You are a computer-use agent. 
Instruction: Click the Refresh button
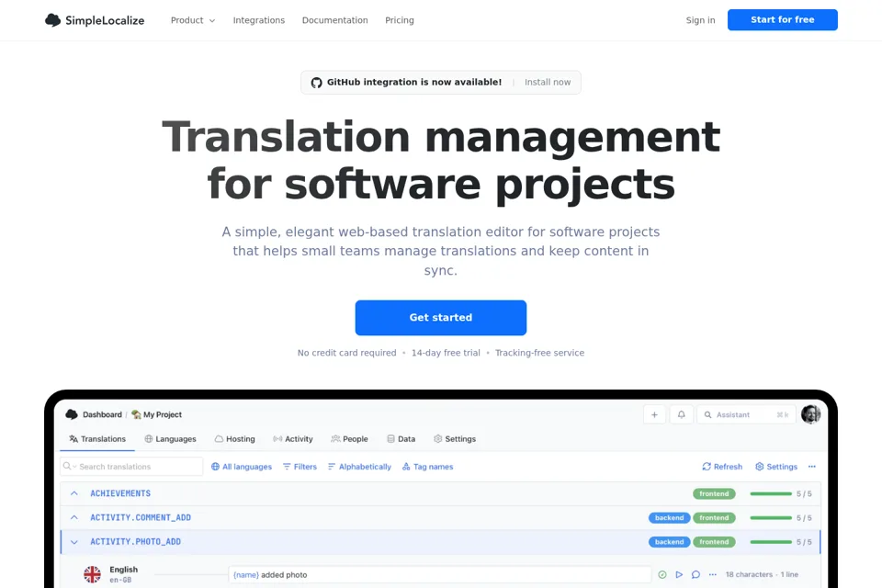click(x=722, y=467)
